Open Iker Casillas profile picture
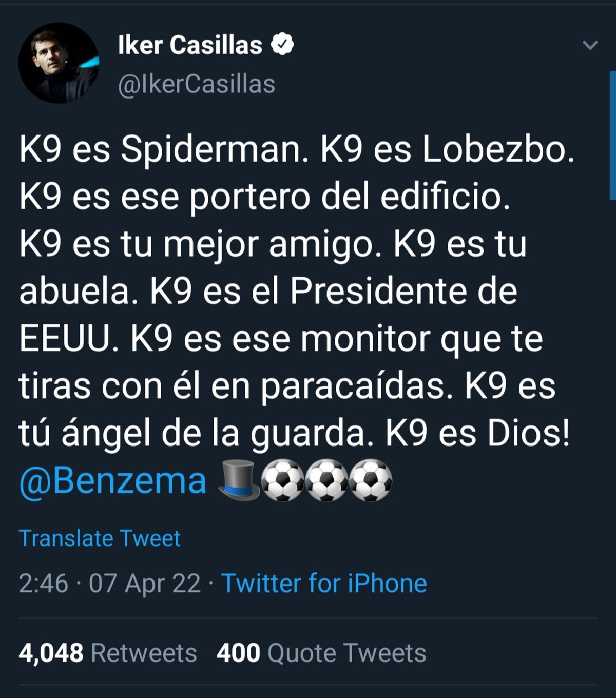Screen dimensions: 616x698 (x=59, y=63)
